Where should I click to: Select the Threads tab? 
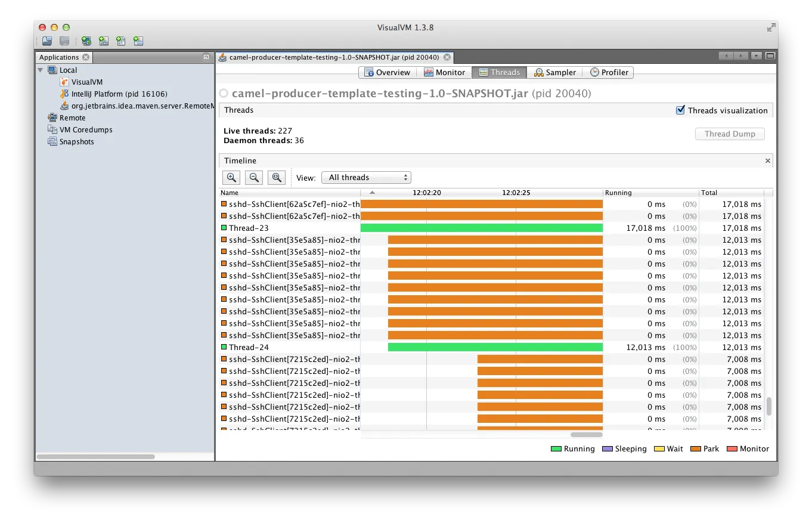[x=500, y=72]
